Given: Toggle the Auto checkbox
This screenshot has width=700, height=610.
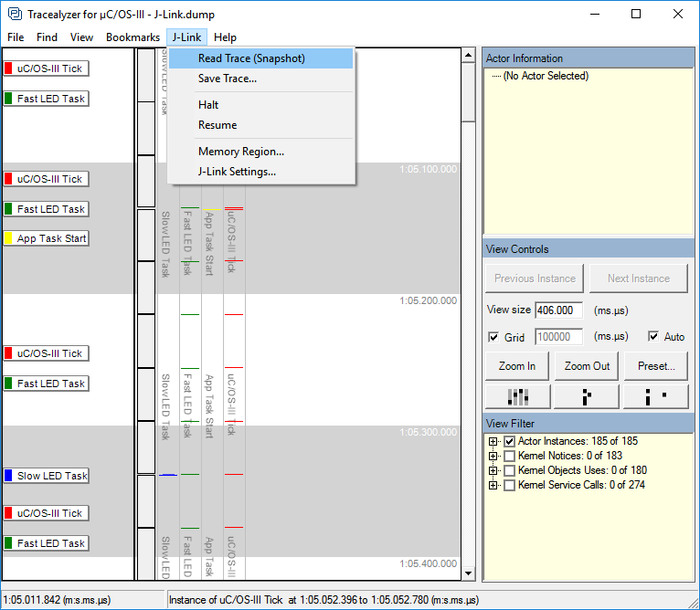Looking at the screenshot, I should (x=653, y=336).
